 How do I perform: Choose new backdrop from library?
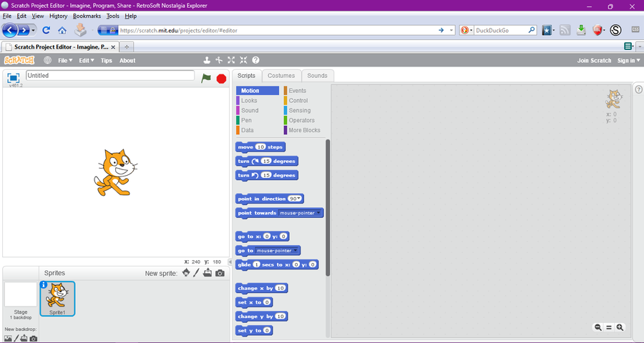(8, 339)
